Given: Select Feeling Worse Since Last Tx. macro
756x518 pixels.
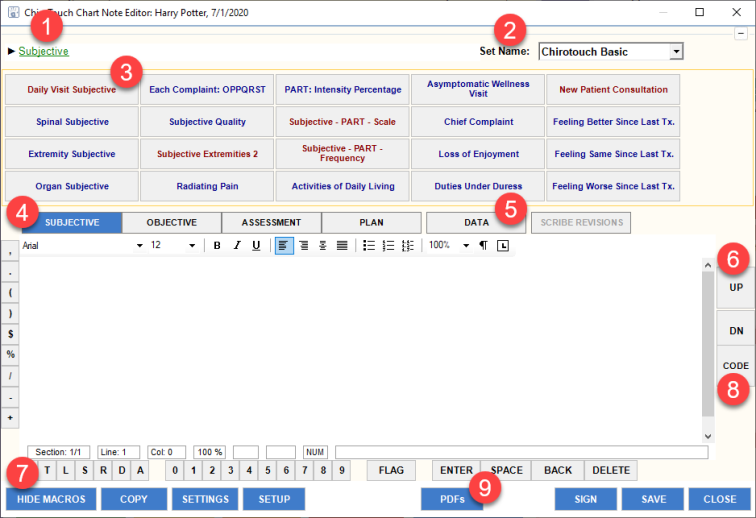Looking at the screenshot, I should pos(613,186).
